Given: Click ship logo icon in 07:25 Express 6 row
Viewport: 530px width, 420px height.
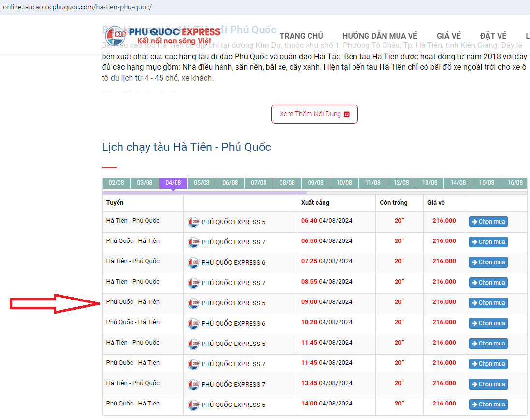Looking at the screenshot, I should coord(194,263).
